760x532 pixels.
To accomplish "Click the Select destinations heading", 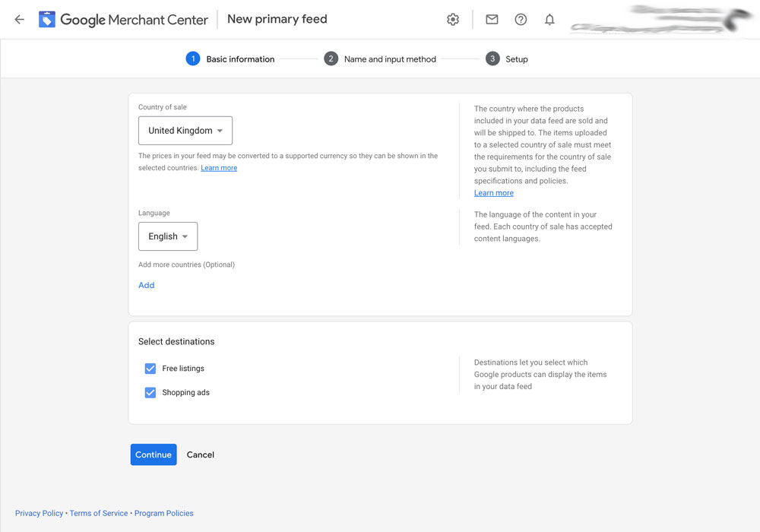I will click(176, 341).
